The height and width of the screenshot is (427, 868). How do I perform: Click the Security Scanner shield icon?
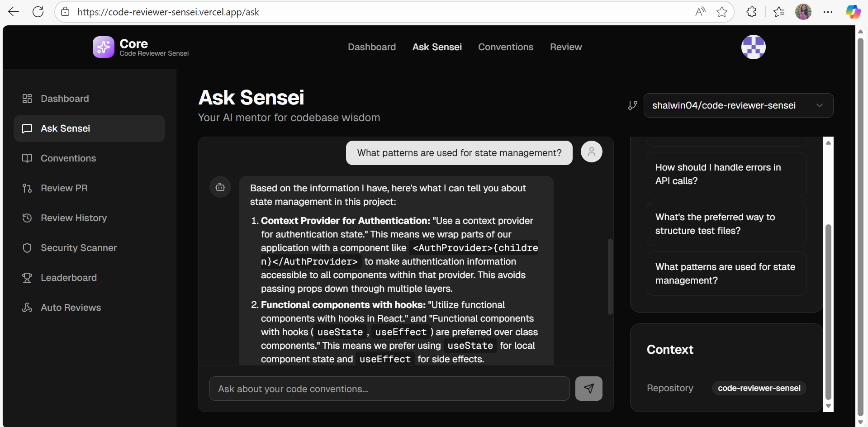pyautogui.click(x=27, y=248)
